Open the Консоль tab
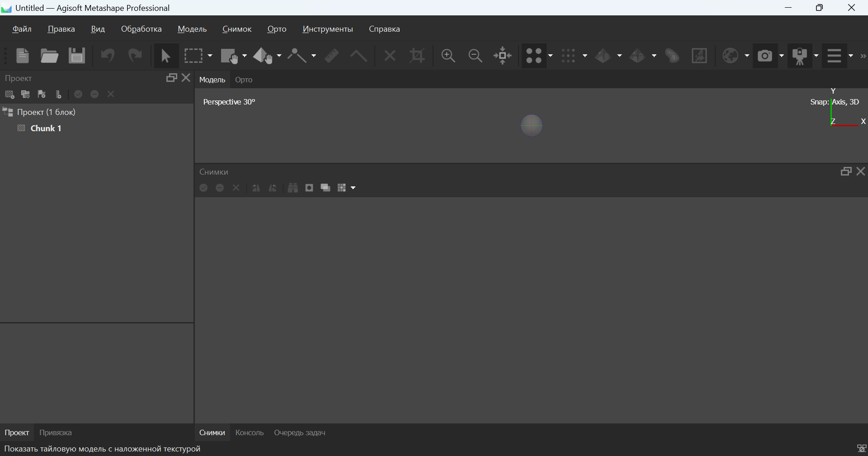The height and width of the screenshot is (456, 868). coord(249,432)
